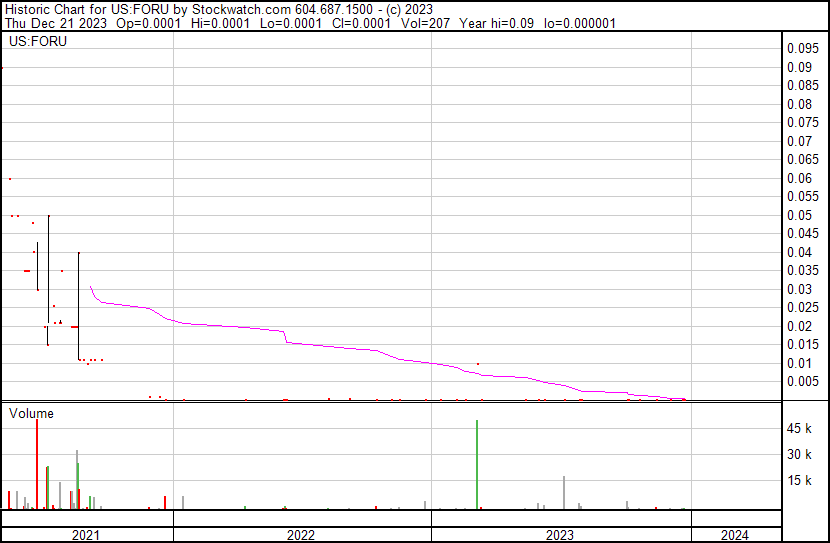The image size is (830, 543).
Task: Click the US:FORU ticker label in chart
Action: coord(38,42)
